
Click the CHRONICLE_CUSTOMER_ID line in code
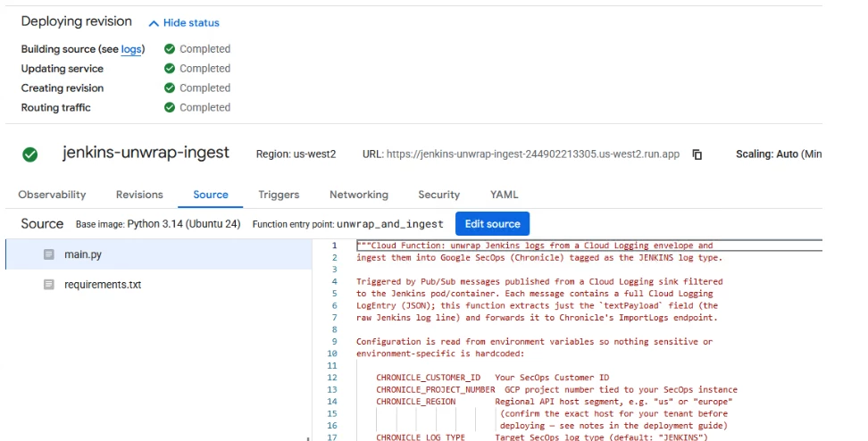coord(493,378)
